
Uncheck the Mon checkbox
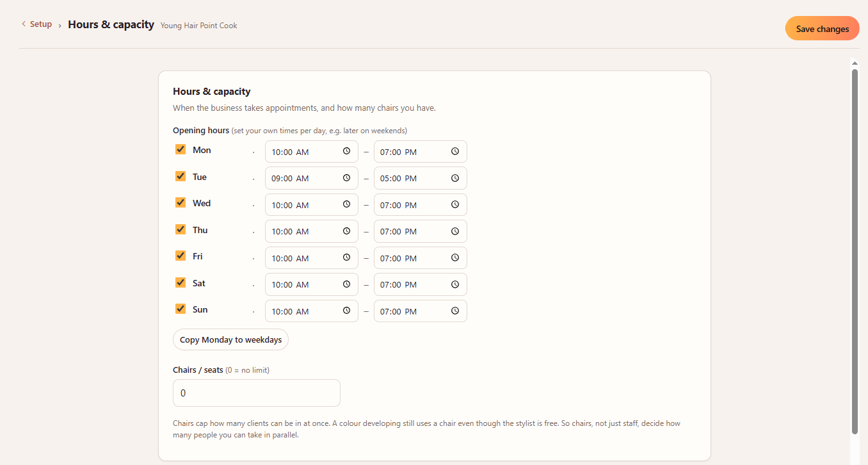coord(181,150)
